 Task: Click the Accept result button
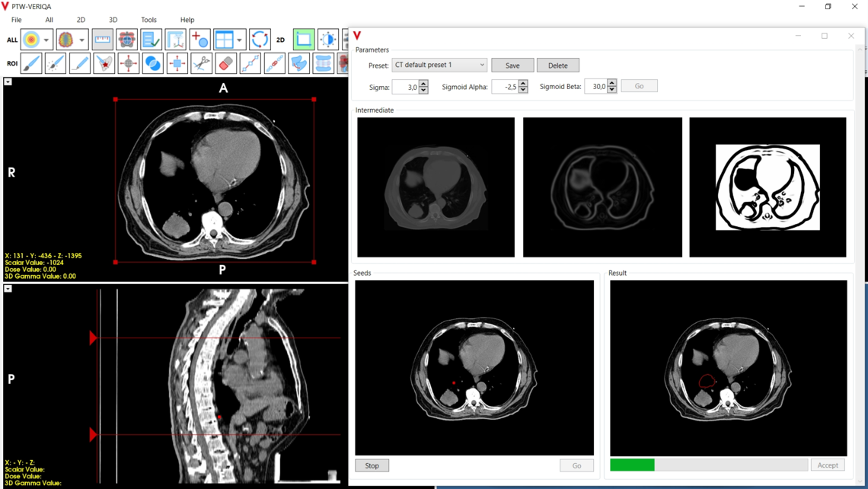pyautogui.click(x=828, y=465)
